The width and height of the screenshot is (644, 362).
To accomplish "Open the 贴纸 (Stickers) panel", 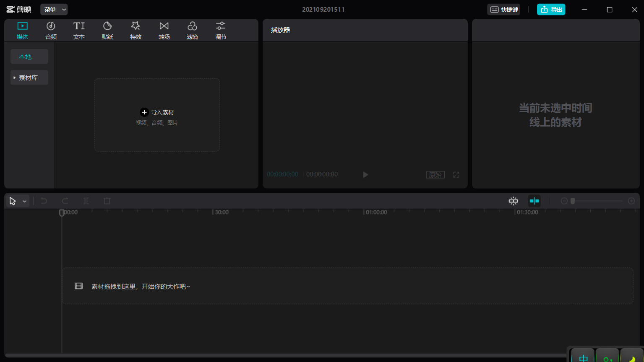I will pos(107,31).
